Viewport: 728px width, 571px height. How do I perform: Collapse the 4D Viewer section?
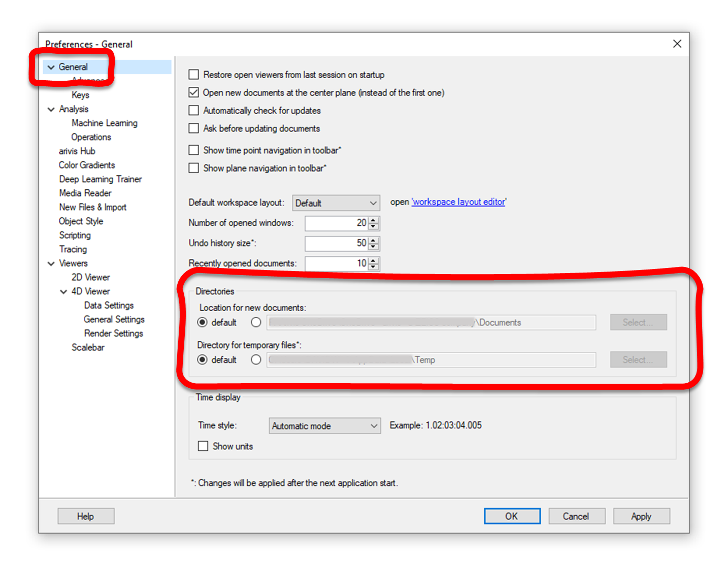click(x=63, y=291)
